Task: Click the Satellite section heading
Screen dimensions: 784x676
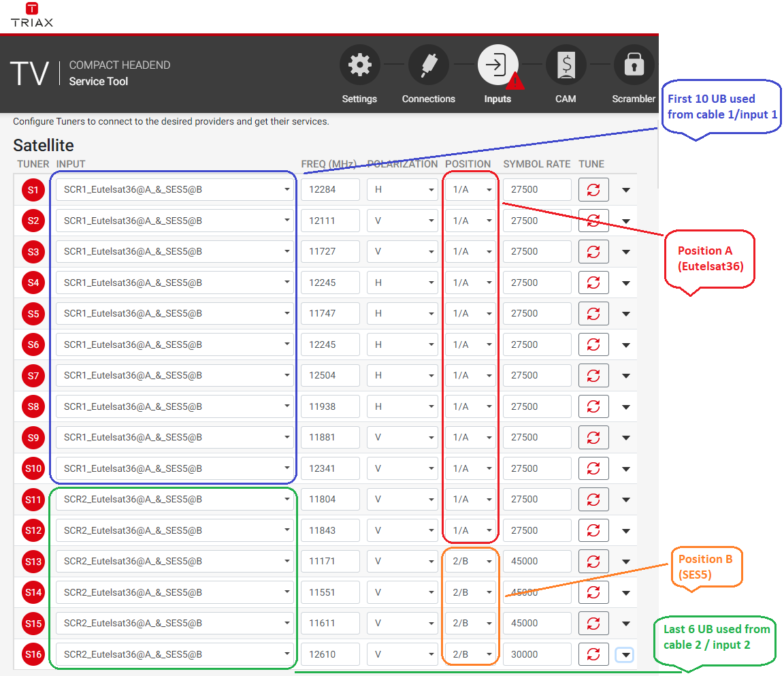Action: (x=44, y=146)
